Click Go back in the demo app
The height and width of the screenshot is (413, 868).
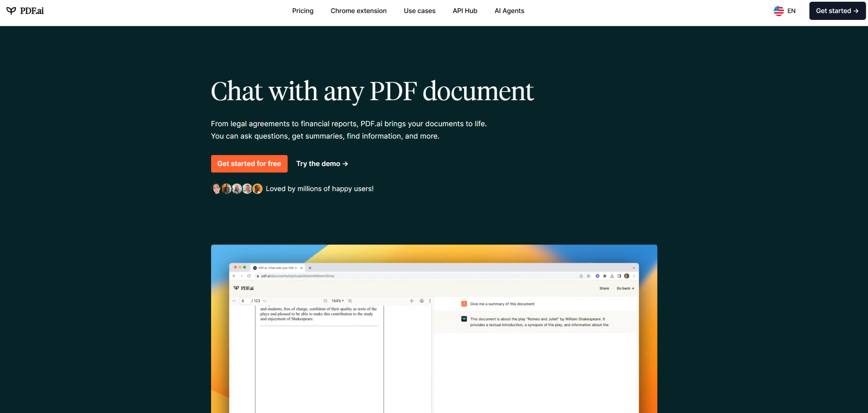[625, 288]
